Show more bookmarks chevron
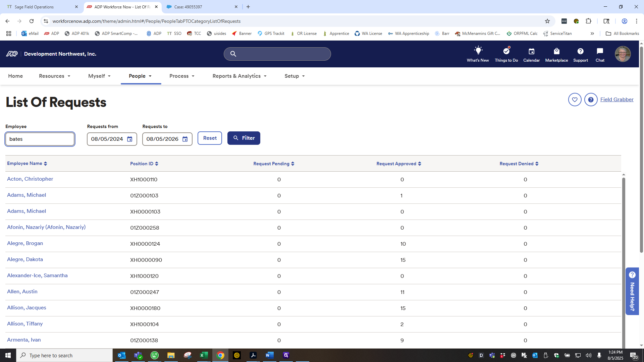 pos(592,34)
